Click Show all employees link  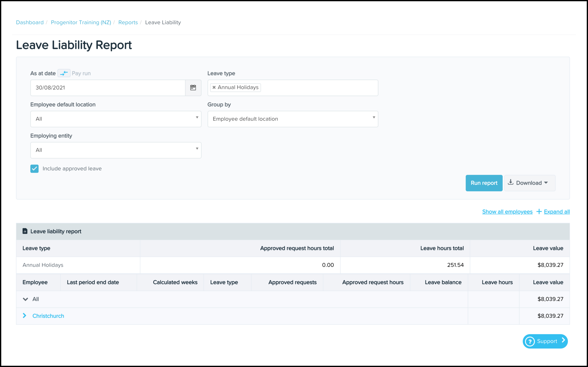507,212
